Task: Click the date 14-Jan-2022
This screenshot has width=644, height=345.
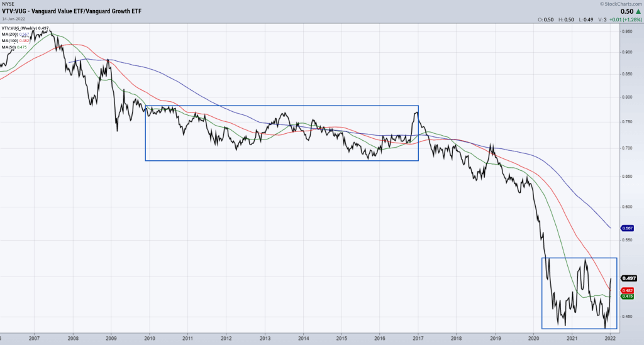Action: pos(13,19)
